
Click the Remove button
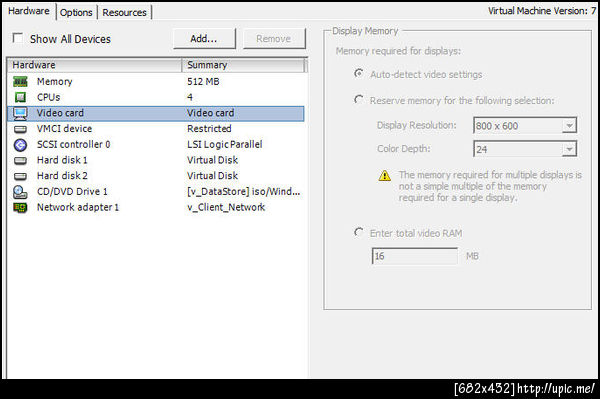[x=274, y=39]
